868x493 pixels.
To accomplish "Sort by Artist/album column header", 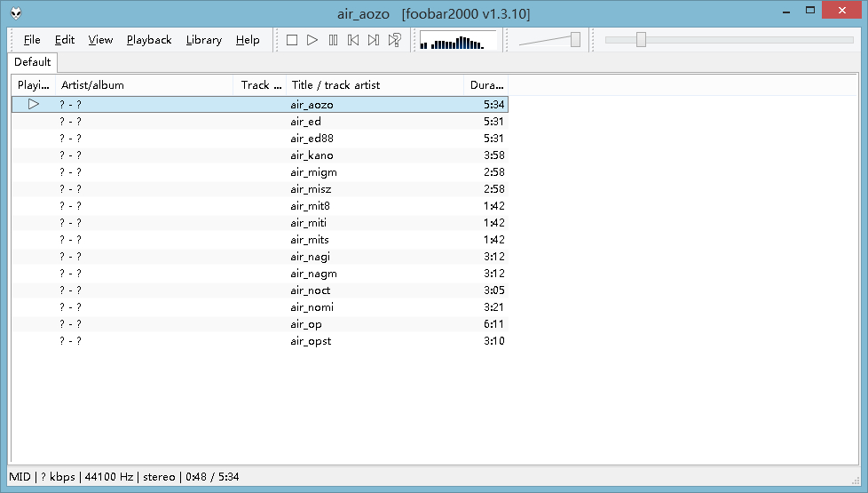I will 145,85.
